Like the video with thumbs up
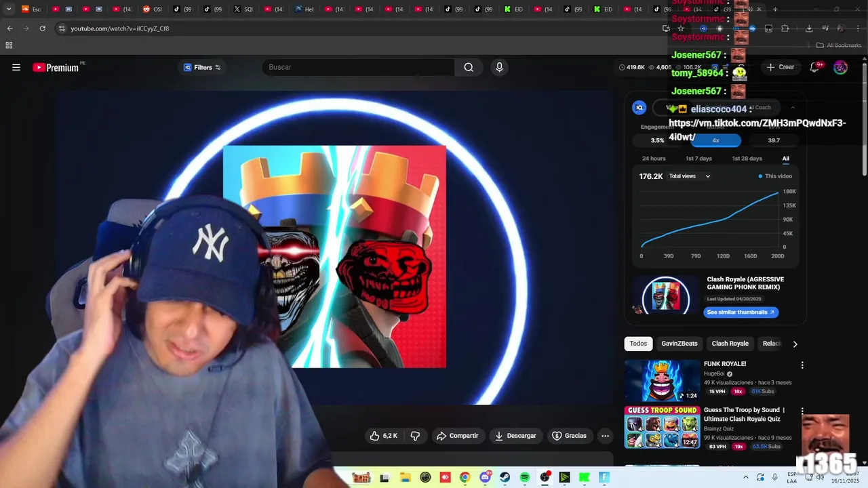 click(384, 436)
